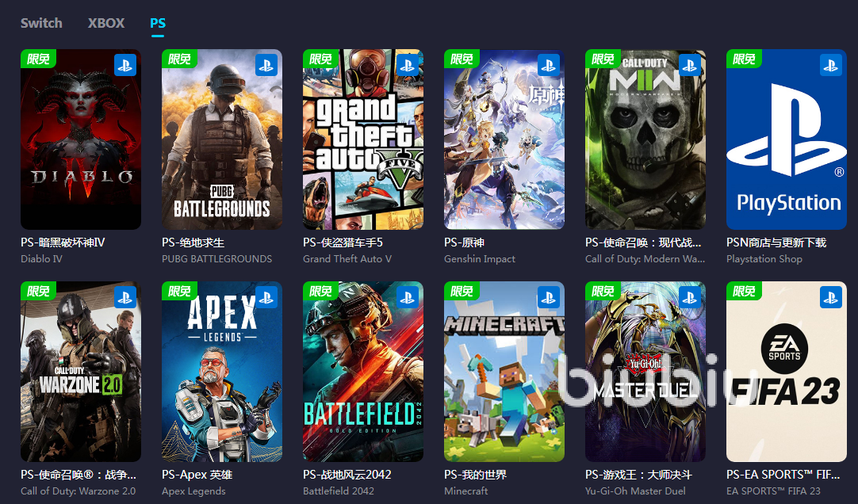Open the Warzone 2.0 game cover
This screenshot has width=858, height=504.
(81, 372)
